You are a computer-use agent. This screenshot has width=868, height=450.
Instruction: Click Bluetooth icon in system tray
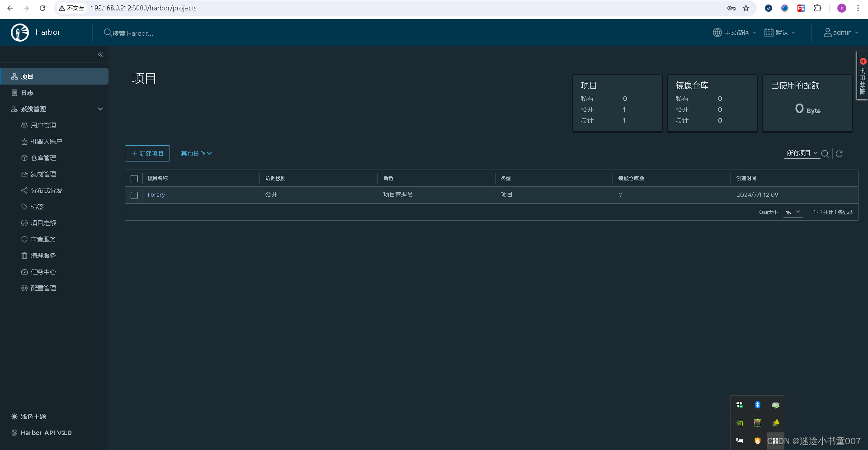coord(758,405)
